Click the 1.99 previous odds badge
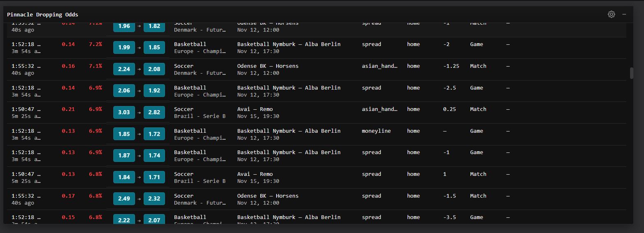644x233 pixels. click(124, 48)
